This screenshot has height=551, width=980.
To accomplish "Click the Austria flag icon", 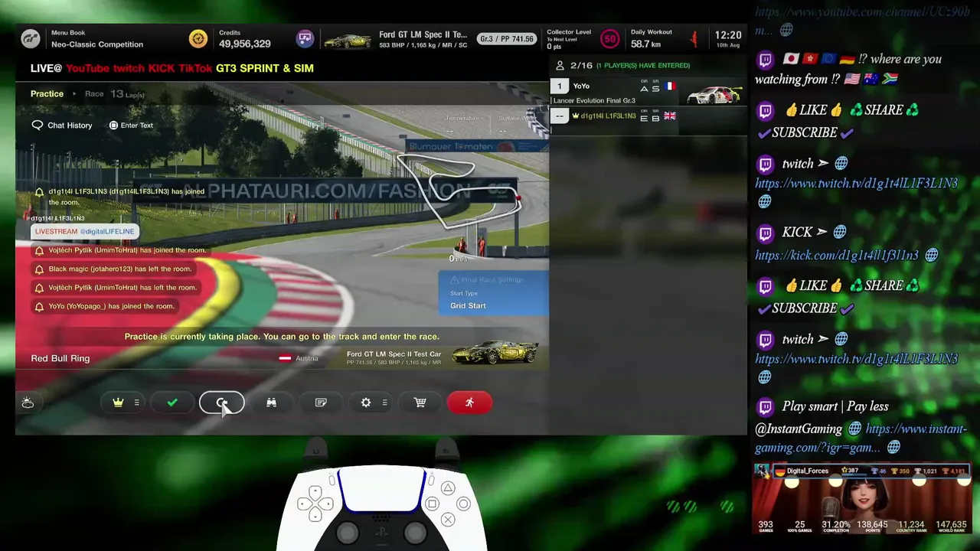I will pyautogui.click(x=285, y=358).
